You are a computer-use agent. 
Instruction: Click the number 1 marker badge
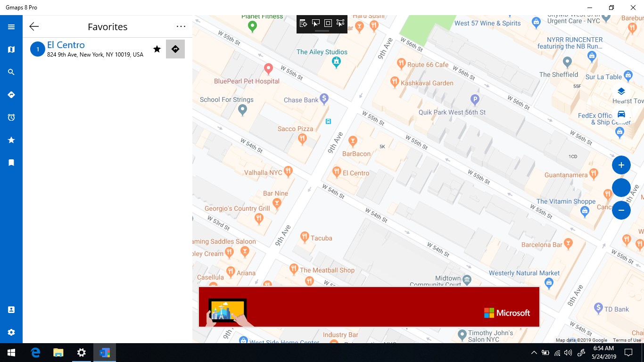(38, 49)
